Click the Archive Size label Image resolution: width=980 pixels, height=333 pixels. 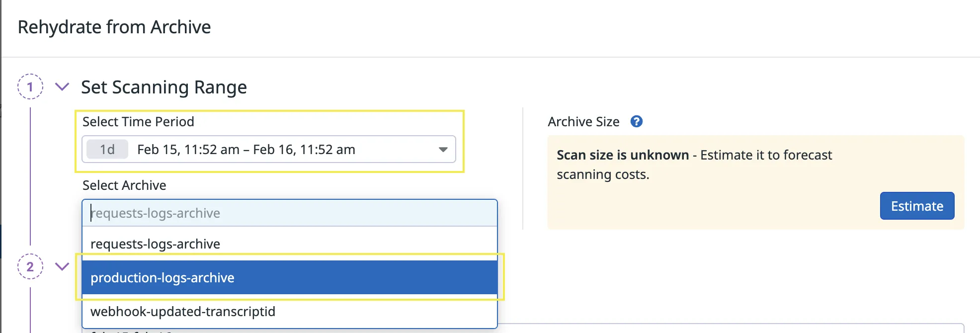pos(583,122)
